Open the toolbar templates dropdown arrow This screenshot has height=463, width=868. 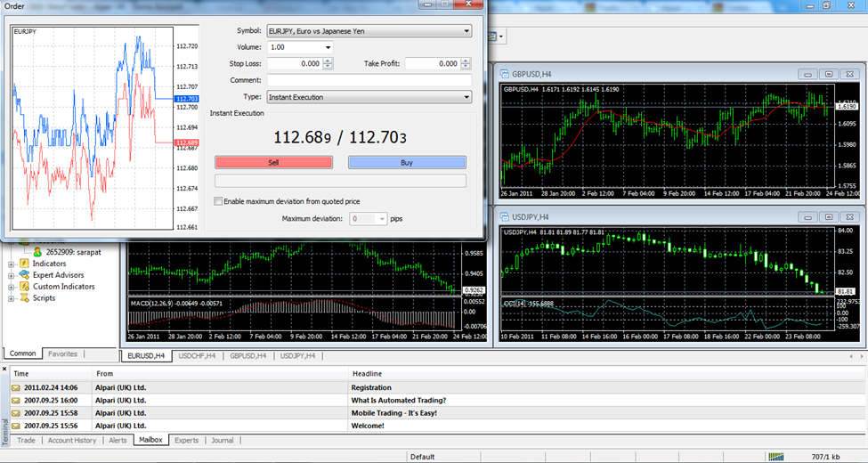coord(501,37)
